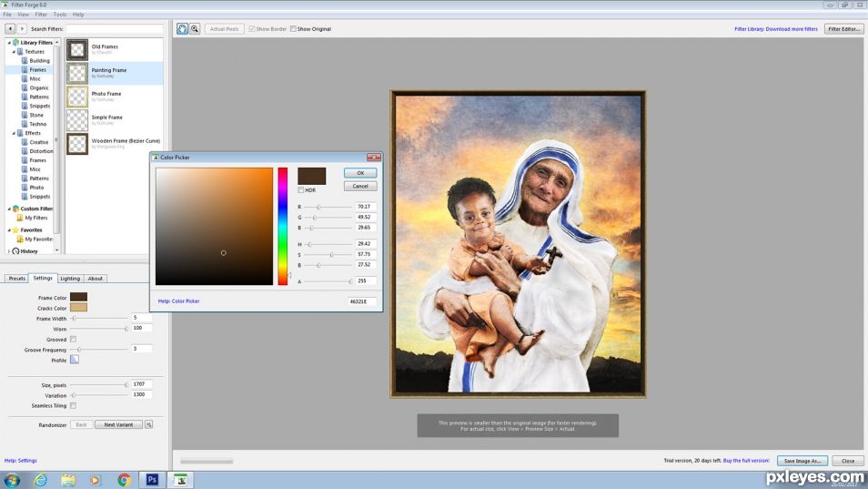The height and width of the screenshot is (489, 868).
Task: Collapse the Effects tree node
Action: pos(14,133)
